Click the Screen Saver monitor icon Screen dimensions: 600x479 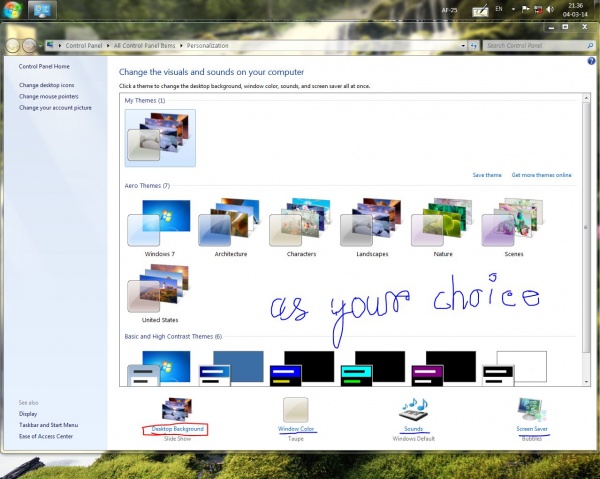tap(532, 410)
